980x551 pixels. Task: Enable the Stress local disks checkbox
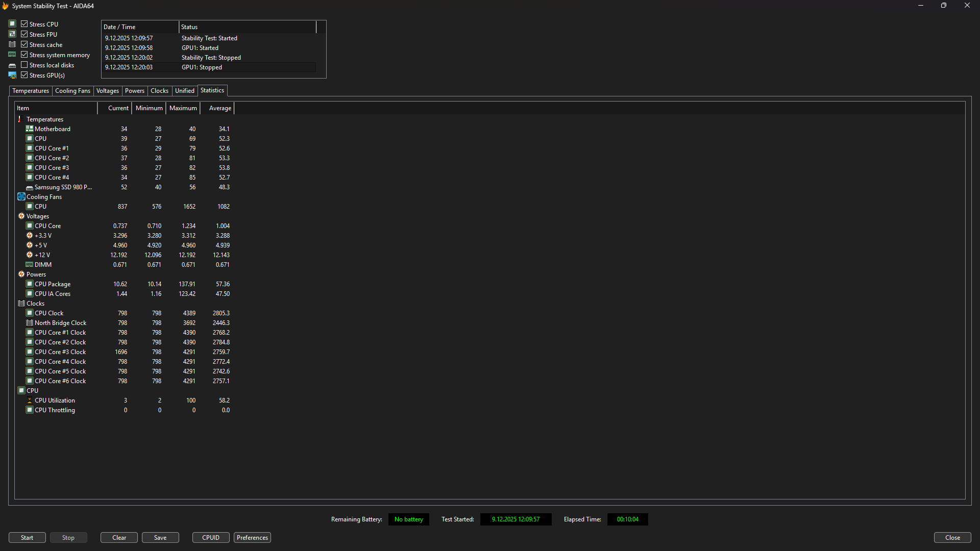[x=24, y=65]
